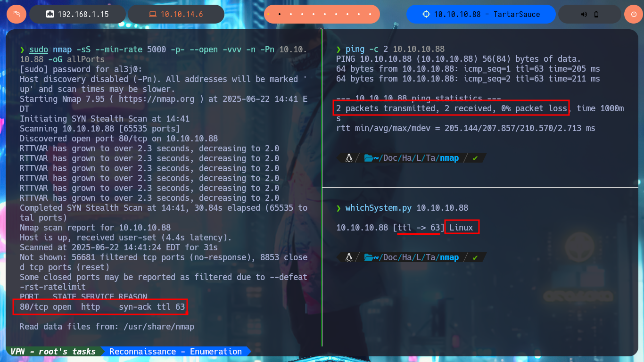The width and height of the screenshot is (644, 362).
Task: Select the VPN - root's tasks tab
Action: coord(53,352)
